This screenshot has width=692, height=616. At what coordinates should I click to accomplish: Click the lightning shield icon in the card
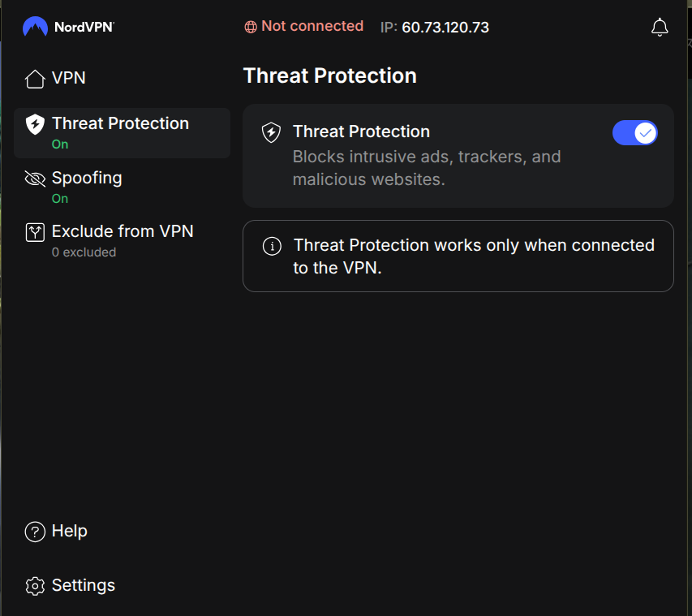pyautogui.click(x=271, y=132)
